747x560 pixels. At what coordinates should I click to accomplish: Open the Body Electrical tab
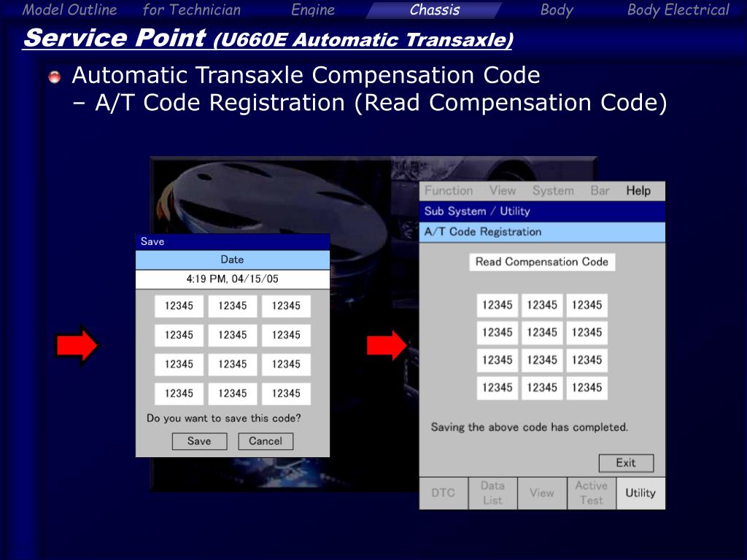pos(678,9)
